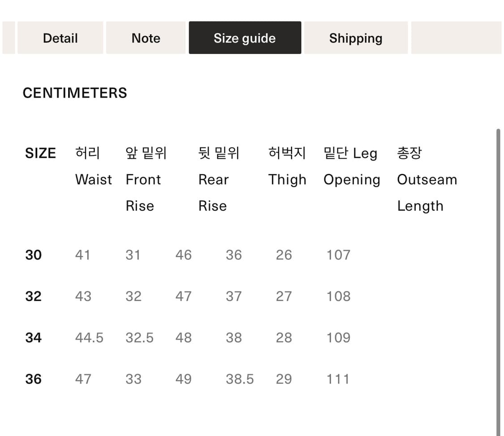Screen dimensions: 504x436
Task: Select size 32 row label
Action: point(34,296)
